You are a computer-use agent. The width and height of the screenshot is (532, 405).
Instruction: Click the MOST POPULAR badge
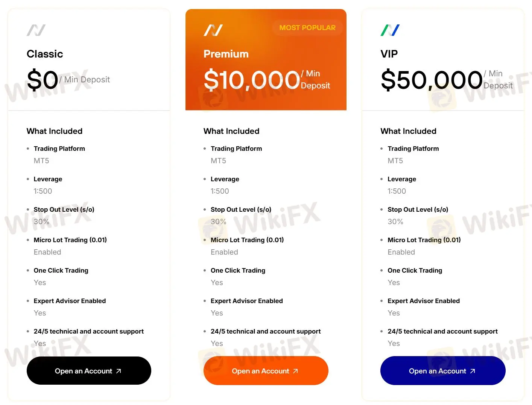pyautogui.click(x=307, y=27)
